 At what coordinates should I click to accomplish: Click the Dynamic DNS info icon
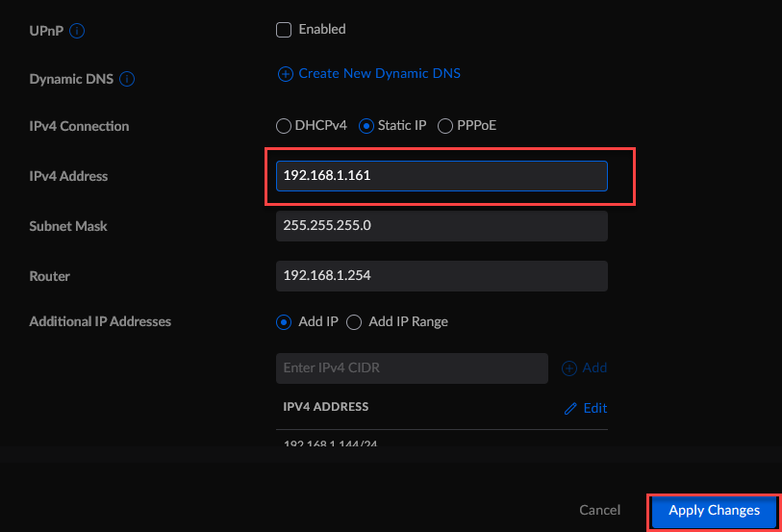point(126,80)
